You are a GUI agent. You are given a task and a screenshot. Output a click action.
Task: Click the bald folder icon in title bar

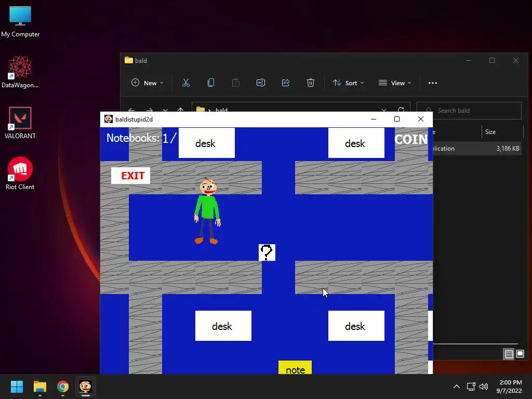click(129, 60)
